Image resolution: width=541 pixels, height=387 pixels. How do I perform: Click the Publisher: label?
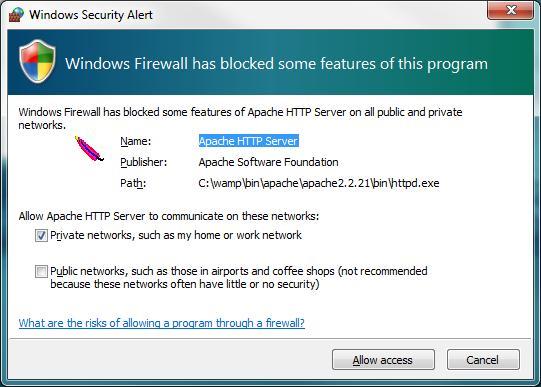(x=144, y=162)
